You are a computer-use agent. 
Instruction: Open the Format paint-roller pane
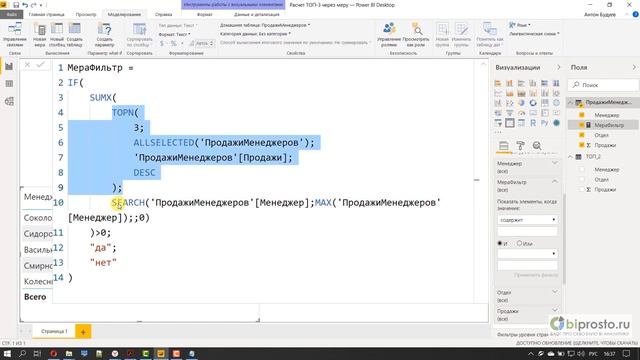coord(520,146)
